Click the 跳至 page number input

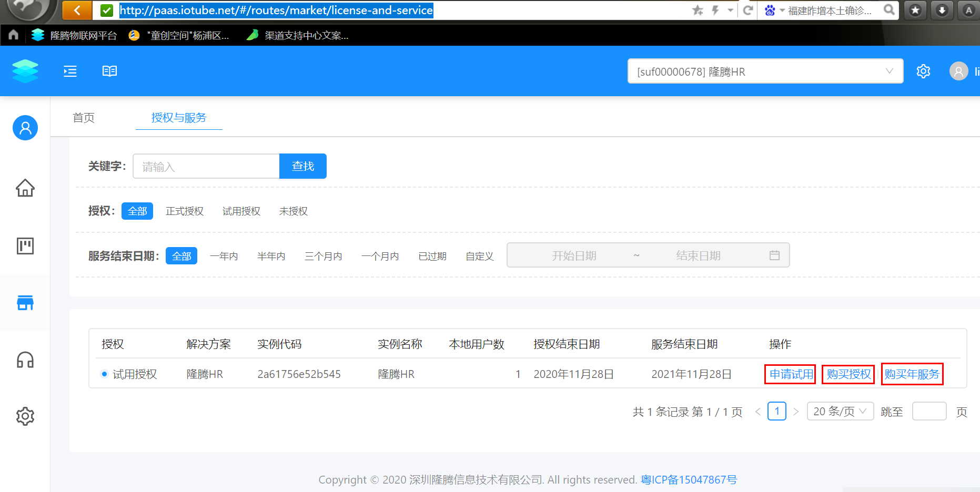(930, 411)
